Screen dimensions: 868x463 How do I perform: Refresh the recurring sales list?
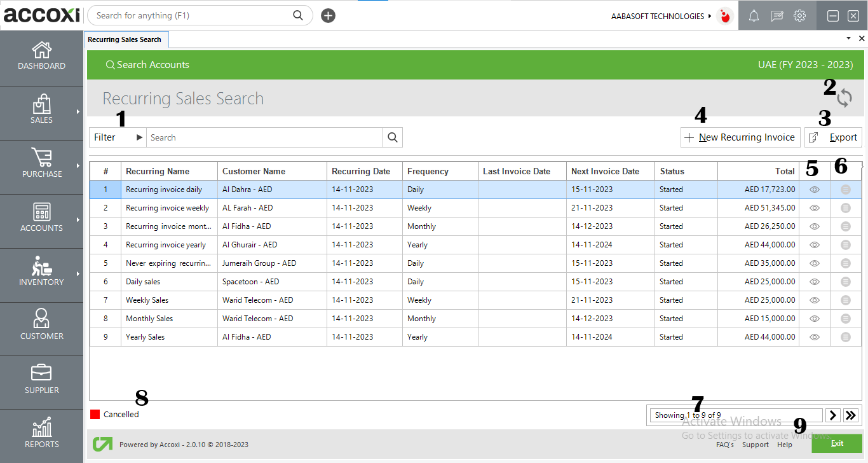pos(844,98)
